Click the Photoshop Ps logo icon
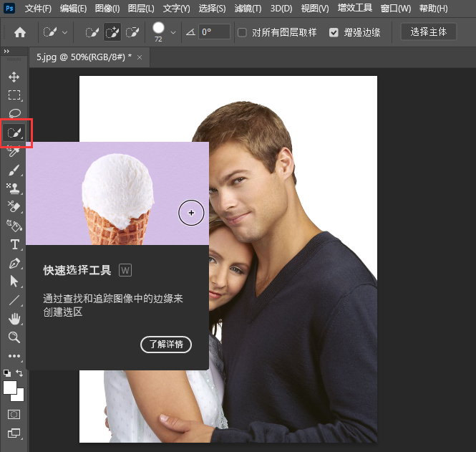Image resolution: width=476 pixels, height=452 pixels. [9, 8]
